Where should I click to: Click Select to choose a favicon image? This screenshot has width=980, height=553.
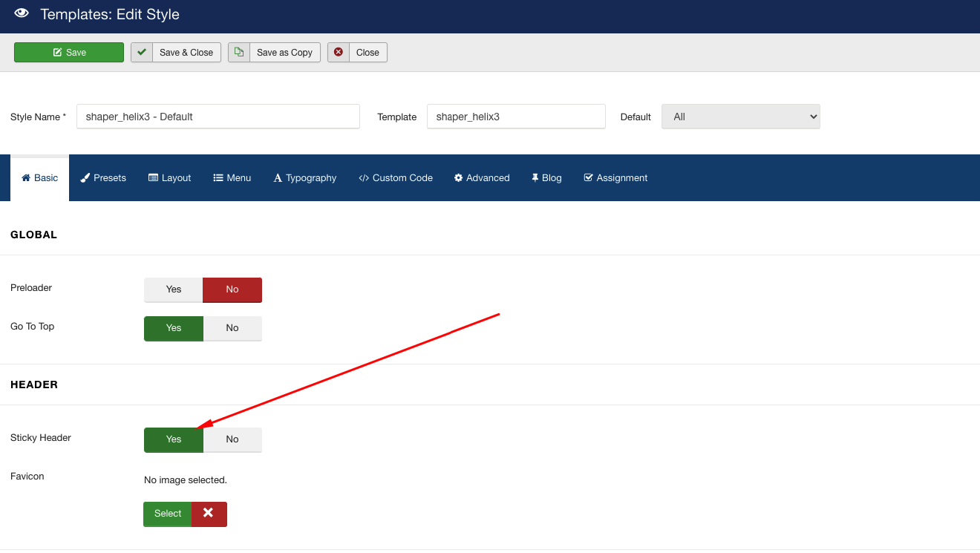point(168,514)
